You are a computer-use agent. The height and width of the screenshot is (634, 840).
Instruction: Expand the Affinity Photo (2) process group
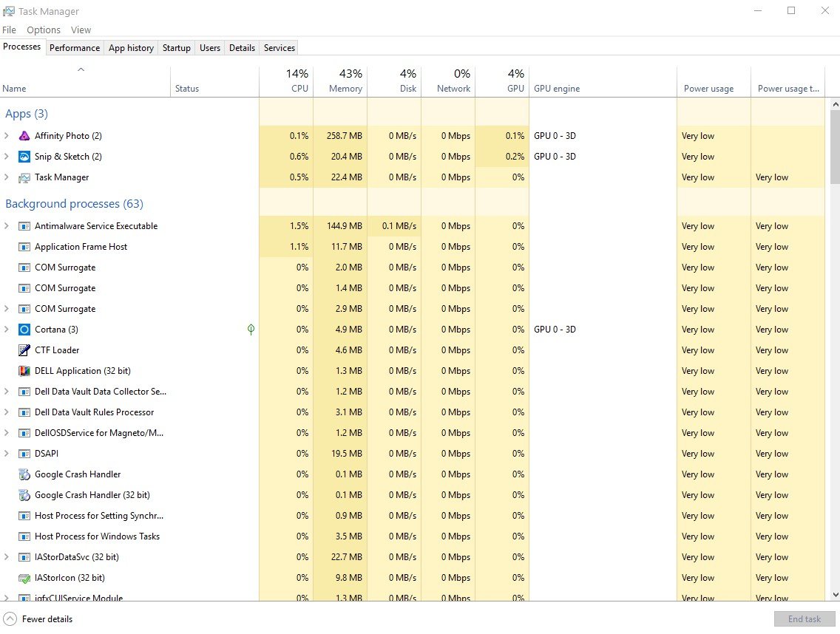click(7, 136)
